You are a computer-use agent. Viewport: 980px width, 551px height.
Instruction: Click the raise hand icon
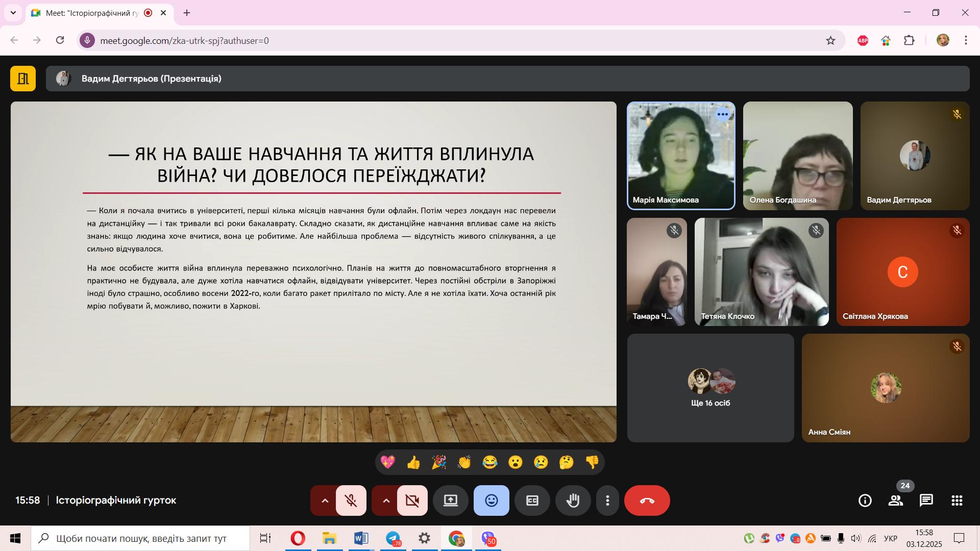(x=573, y=500)
